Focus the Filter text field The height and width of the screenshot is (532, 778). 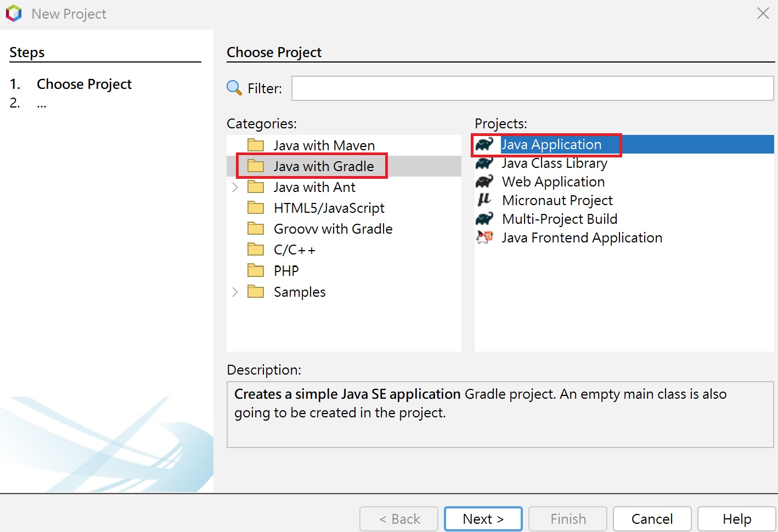[532, 88]
